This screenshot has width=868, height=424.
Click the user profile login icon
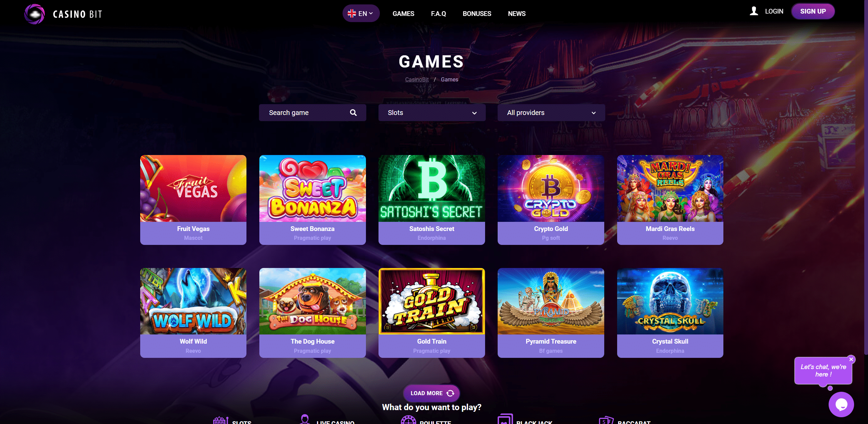click(754, 11)
